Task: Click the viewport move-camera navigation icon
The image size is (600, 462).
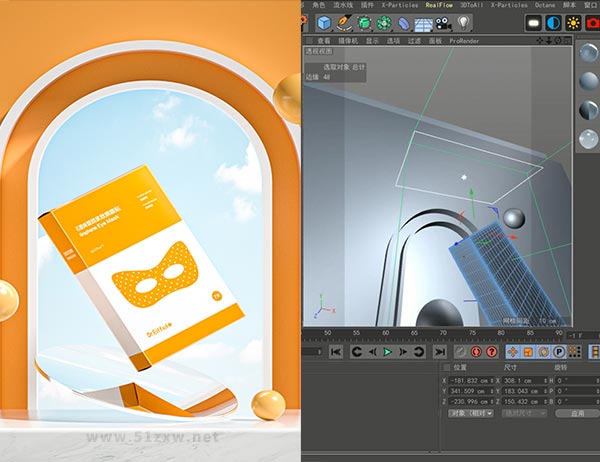Action: (x=540, y=40)
